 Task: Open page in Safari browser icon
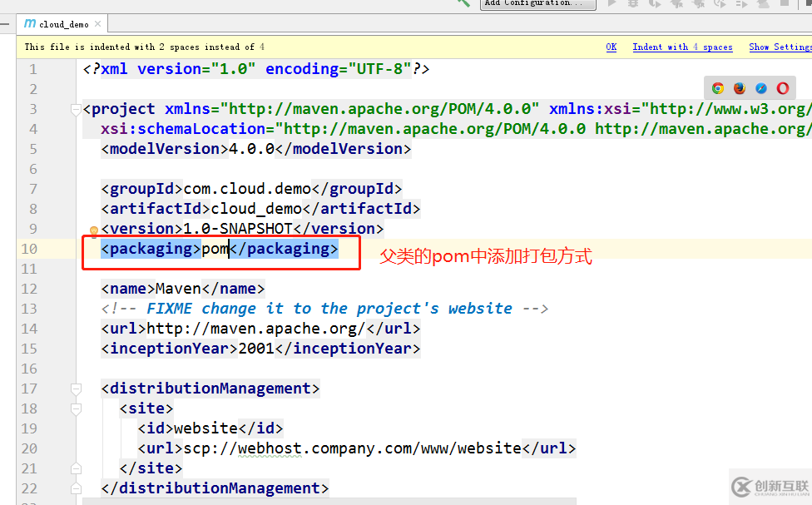[760, 88]
